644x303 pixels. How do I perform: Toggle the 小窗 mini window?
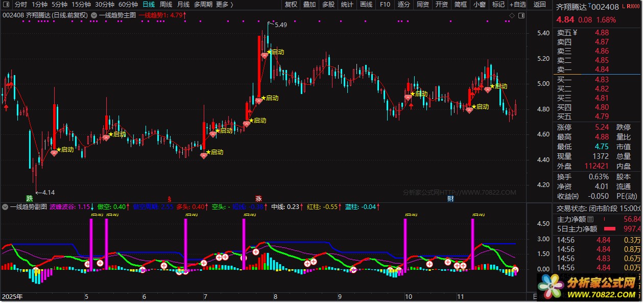(x=479, y=5)
